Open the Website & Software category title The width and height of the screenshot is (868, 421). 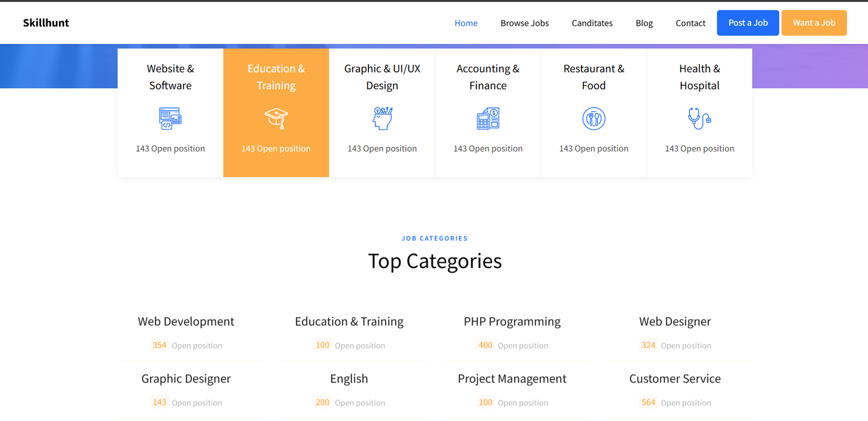(170, 77)
